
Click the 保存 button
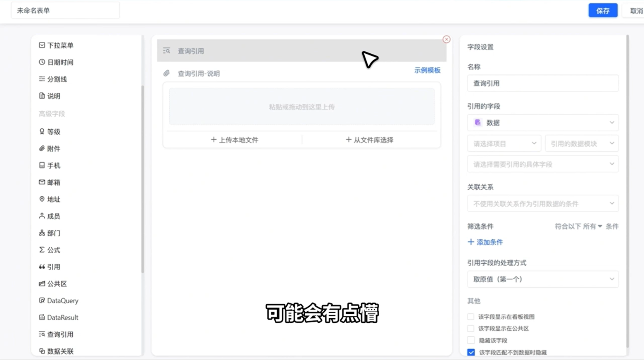click(x=603, y=11)
